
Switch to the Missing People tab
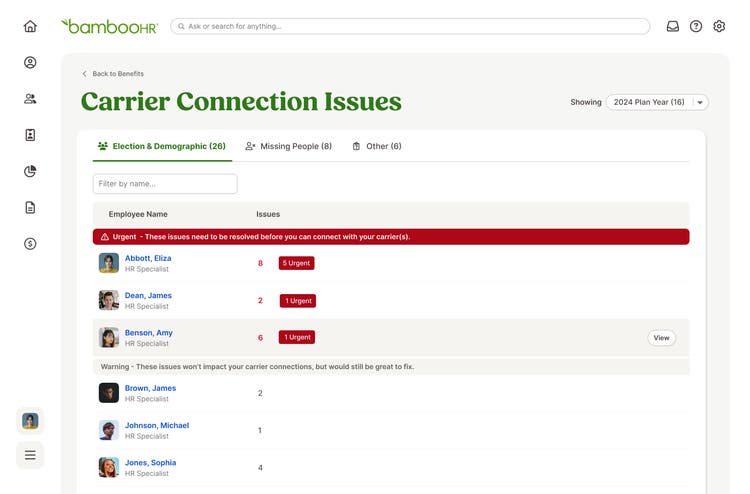pos(288,146)
